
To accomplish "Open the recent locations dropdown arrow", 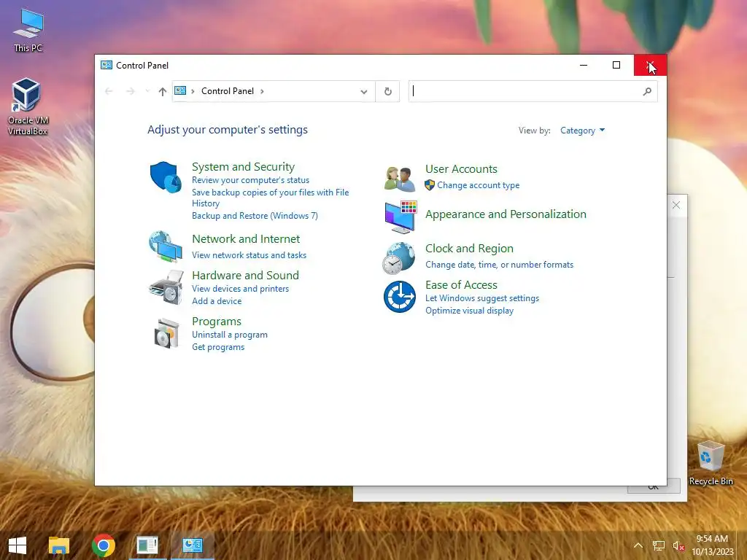I will pos(147,90).
